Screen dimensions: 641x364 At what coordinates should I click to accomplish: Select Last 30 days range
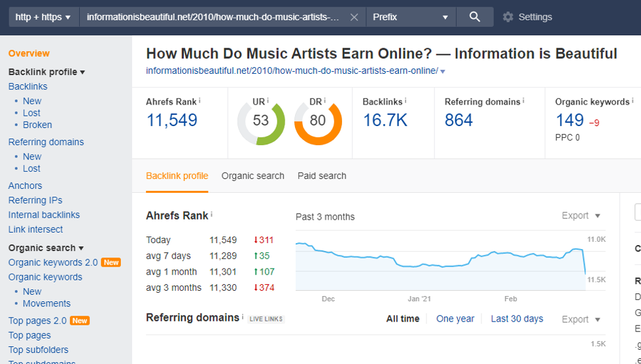tap(517, 319)
